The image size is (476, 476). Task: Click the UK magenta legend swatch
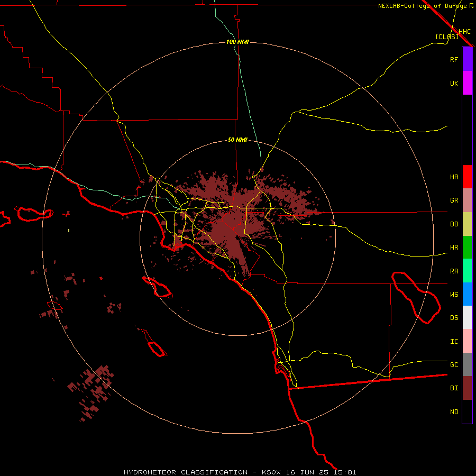(x=467, y=83)
